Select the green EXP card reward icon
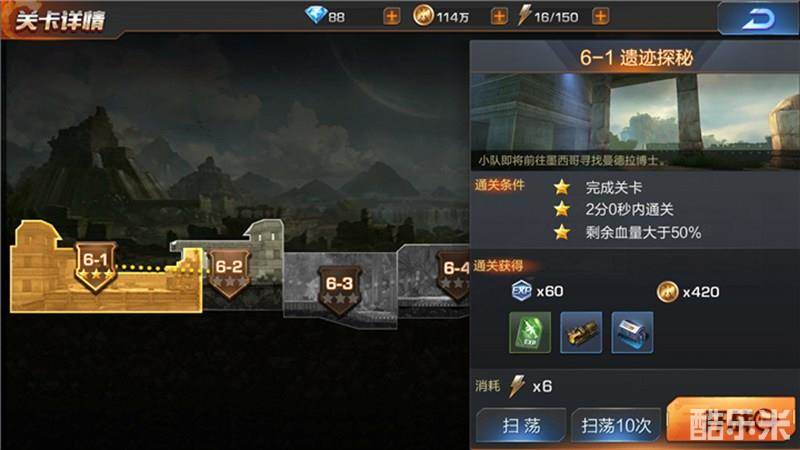This screenshot has width=800, height=450. click(530, 333)
